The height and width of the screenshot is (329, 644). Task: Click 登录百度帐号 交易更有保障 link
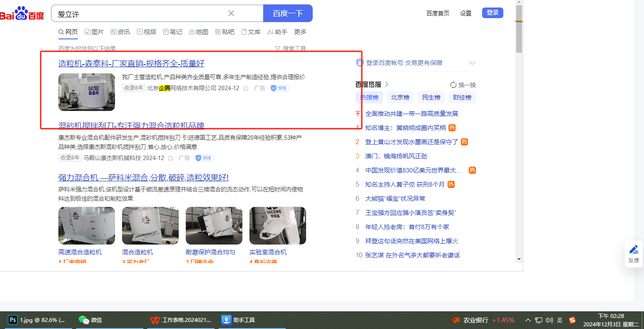(404, 63)
